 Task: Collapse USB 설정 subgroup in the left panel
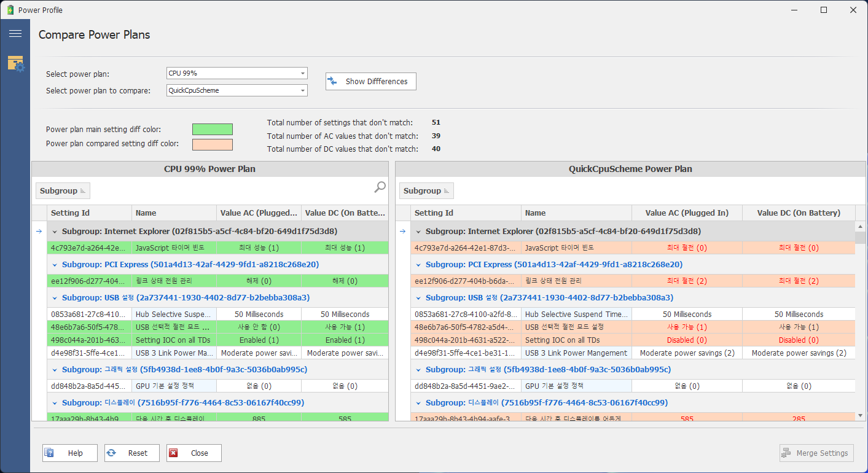click(55, 298)
